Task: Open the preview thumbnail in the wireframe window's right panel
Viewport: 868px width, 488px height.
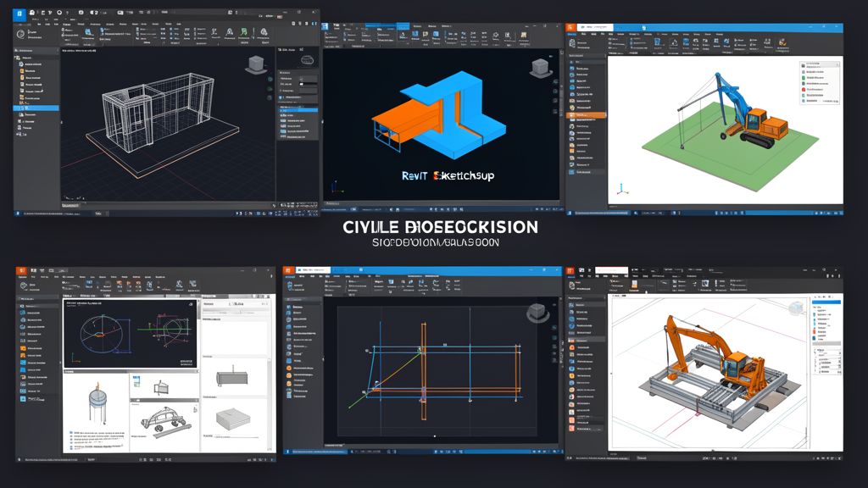Action: 307,60
